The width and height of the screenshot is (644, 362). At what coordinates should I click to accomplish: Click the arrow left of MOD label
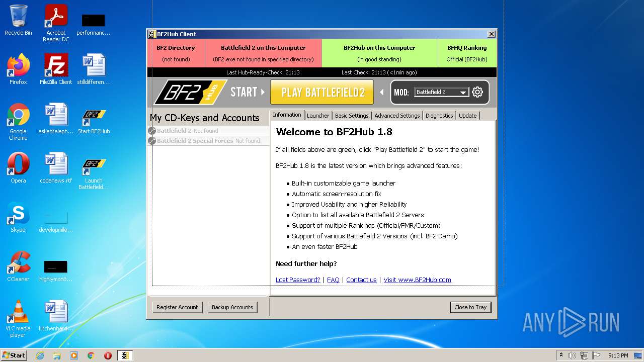pos(381,92)
